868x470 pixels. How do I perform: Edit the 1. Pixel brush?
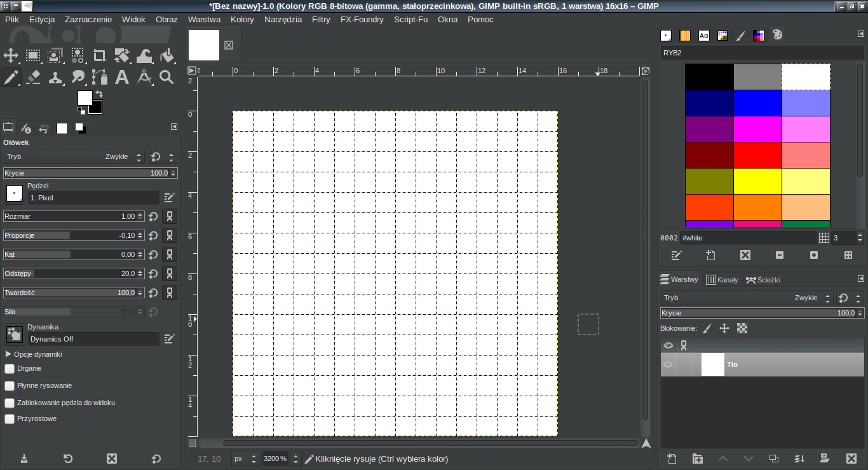tap(169, 198)
